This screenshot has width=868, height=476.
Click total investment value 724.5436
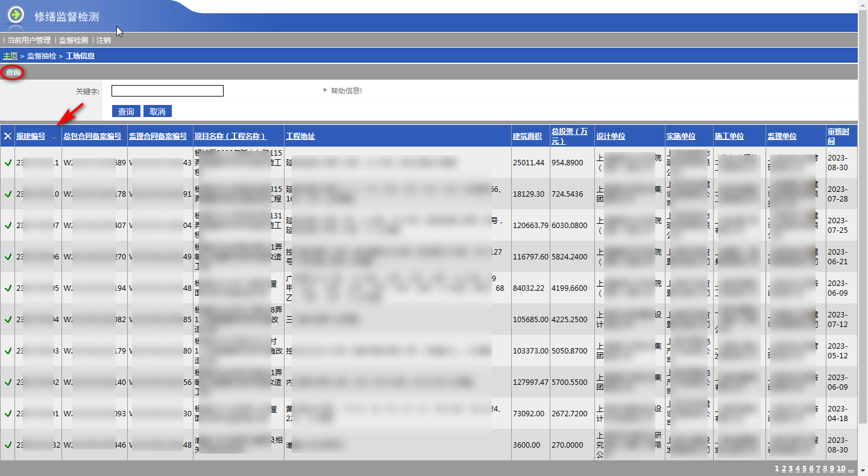(567, 194)
